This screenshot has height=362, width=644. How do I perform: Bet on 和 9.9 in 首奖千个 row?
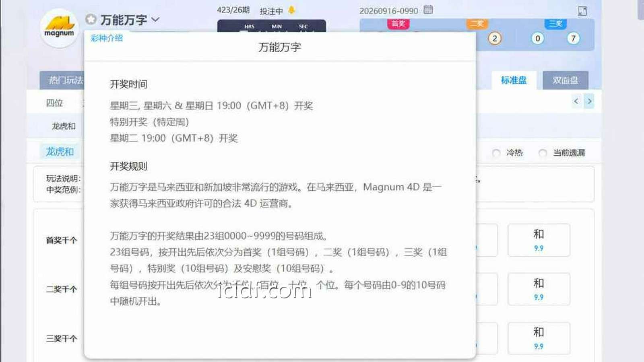click(x=539, y=240)
